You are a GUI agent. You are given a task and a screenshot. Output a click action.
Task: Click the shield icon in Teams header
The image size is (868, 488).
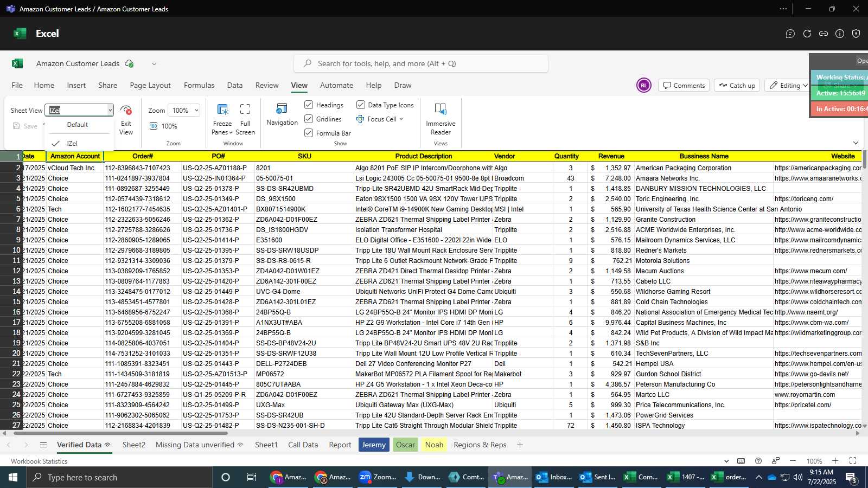pos(856,34)
